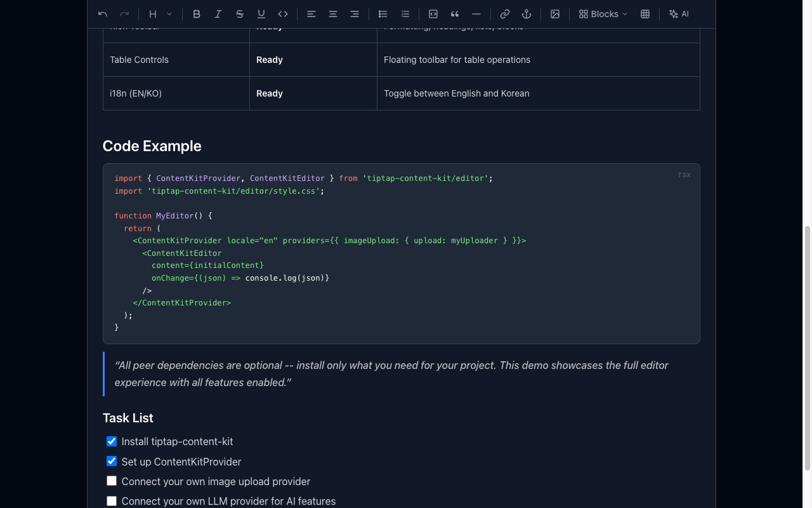Click the TSX language label in code block
The width and height of the screenshot is (812, 508).
click(x=684, y=175)
